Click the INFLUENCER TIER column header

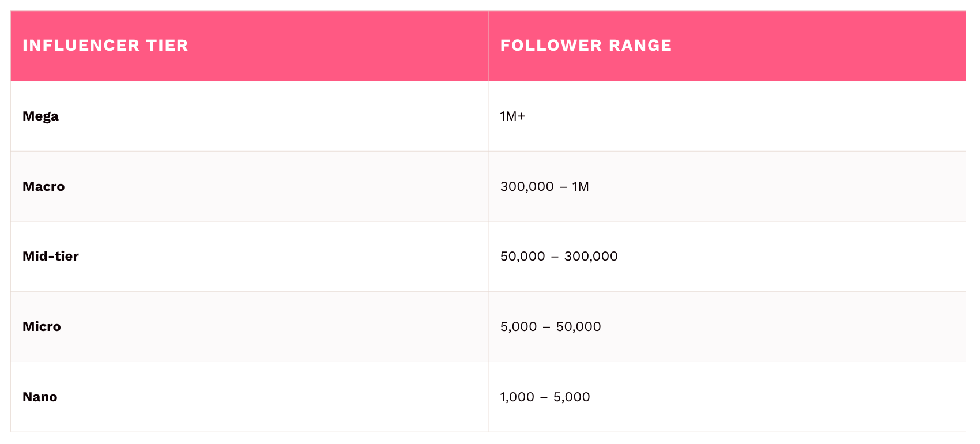pos(105,46)
